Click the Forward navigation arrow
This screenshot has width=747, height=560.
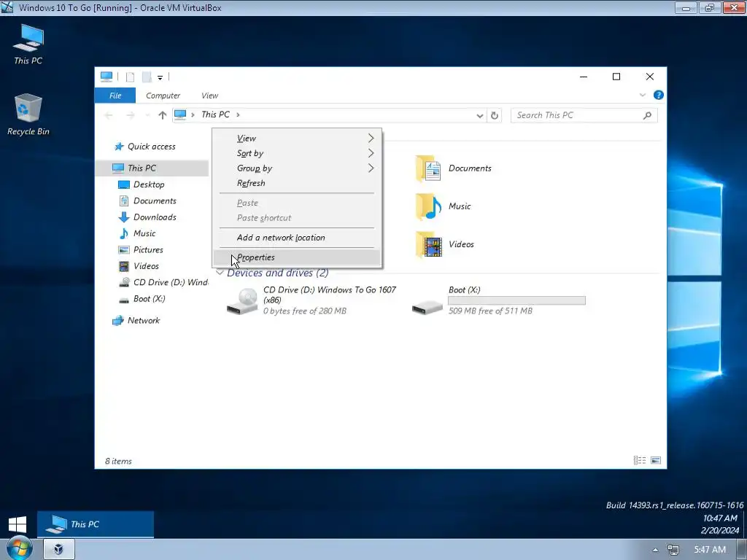[130, 114]
